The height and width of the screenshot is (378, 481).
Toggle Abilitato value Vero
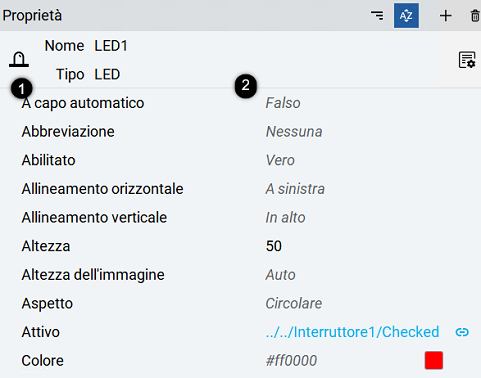click(x=280, y=160)
